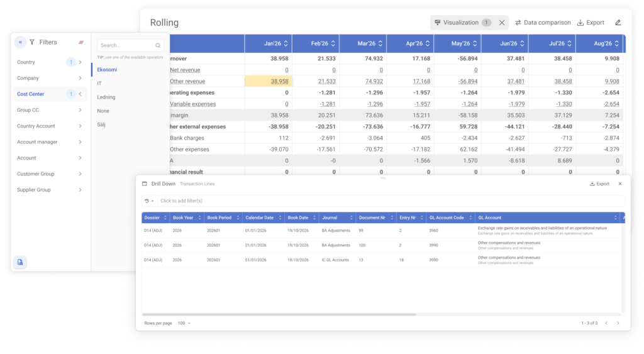Clear all filters with the red eraser icon

(x=81, y=42)
